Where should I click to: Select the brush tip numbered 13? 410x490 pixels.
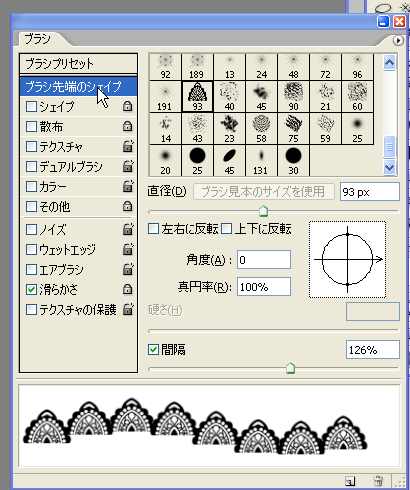click(229, 67)
